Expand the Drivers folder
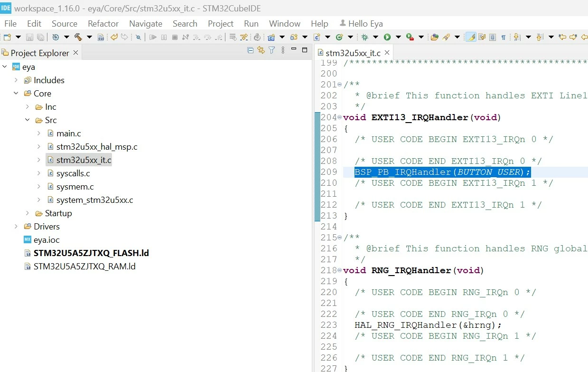Image resolution: width=588 pixels, height=372 pixels. coord(16,227)
